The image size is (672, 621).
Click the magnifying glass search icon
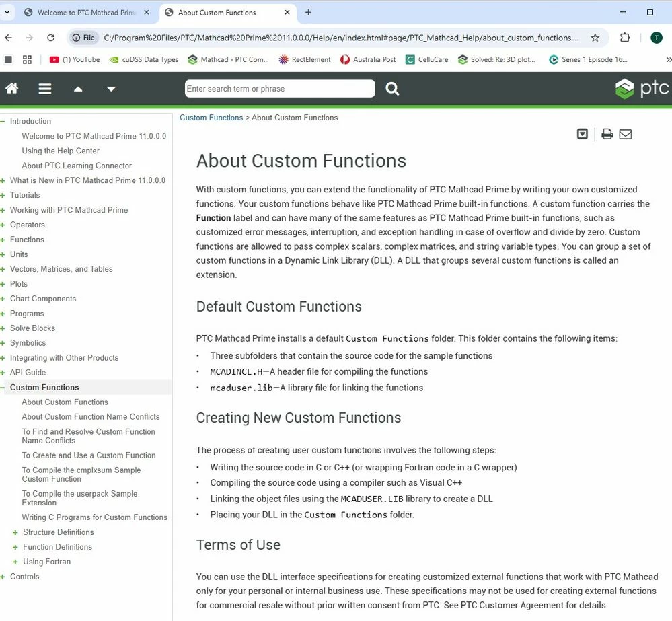392,89
